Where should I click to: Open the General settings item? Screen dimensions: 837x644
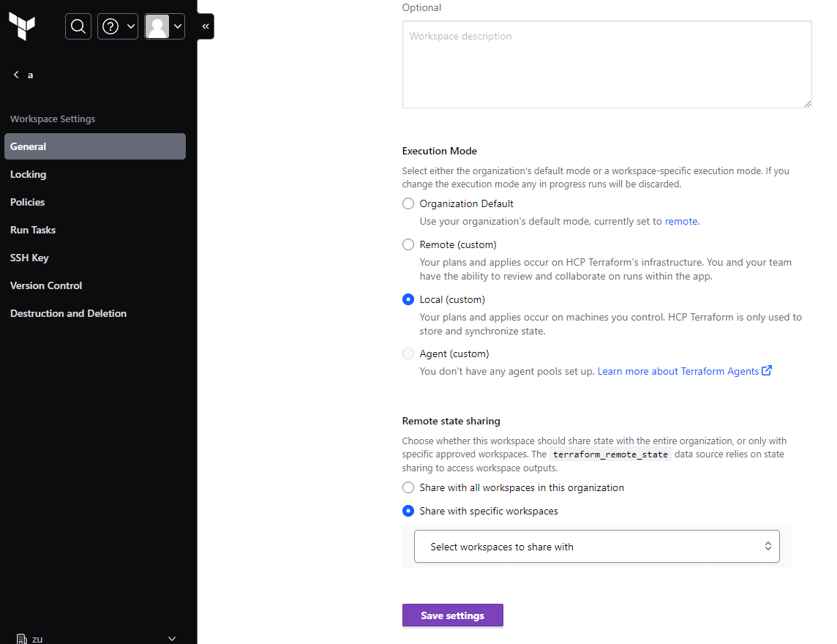coord(95,146)
